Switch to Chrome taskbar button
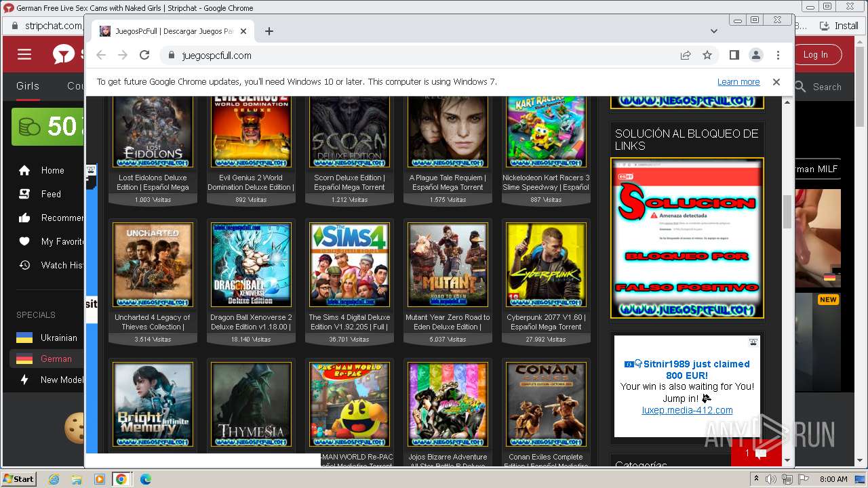 coord(121,479)
